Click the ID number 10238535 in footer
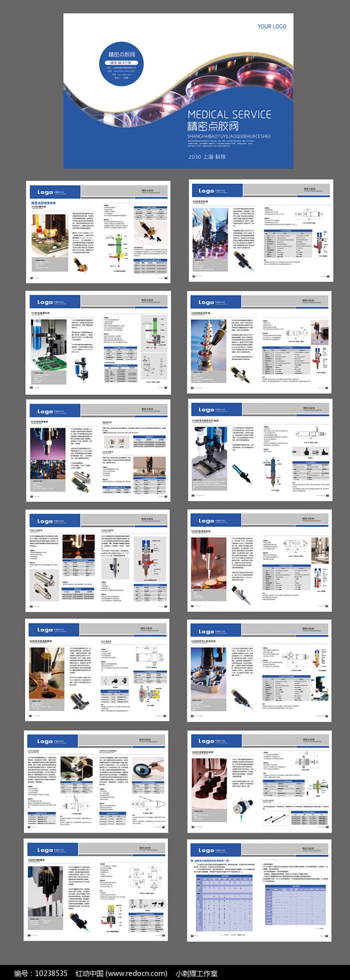 (51, 973)
